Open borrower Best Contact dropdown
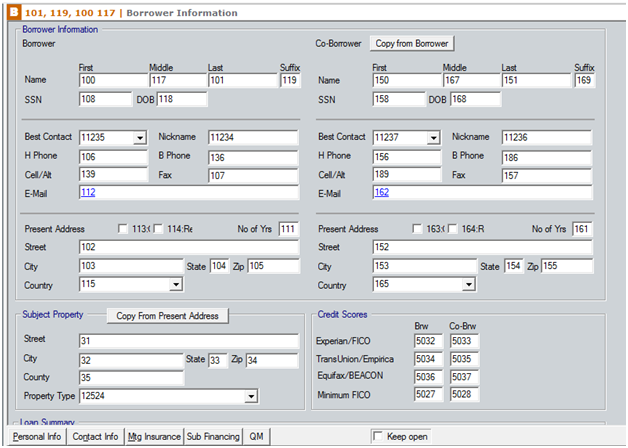 click(x=139, y=138)
